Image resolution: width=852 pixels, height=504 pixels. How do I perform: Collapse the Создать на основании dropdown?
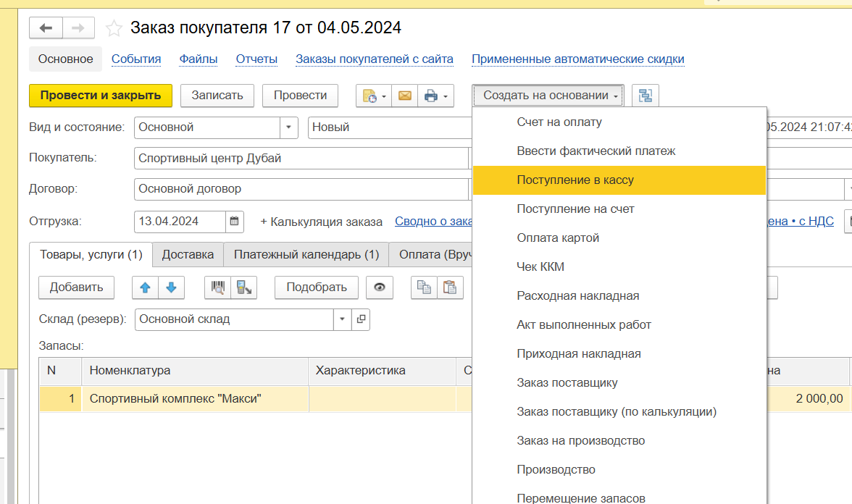pos(548,96)
